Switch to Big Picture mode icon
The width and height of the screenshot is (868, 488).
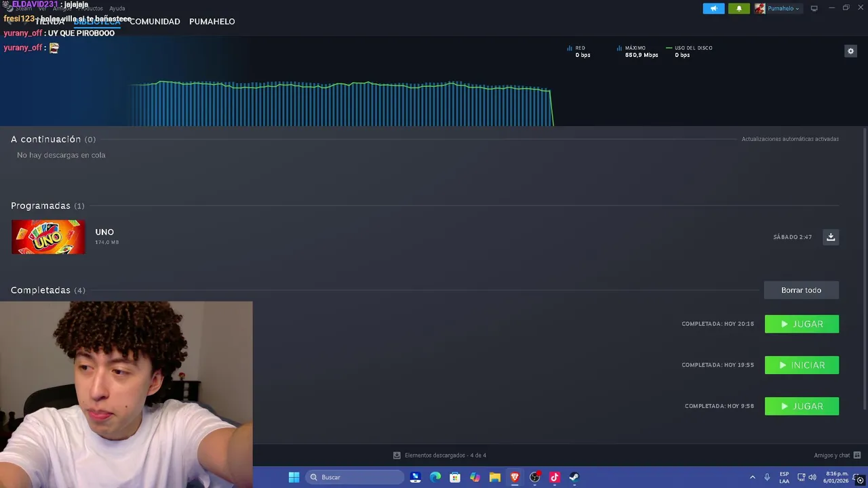(x=814, y=8)
